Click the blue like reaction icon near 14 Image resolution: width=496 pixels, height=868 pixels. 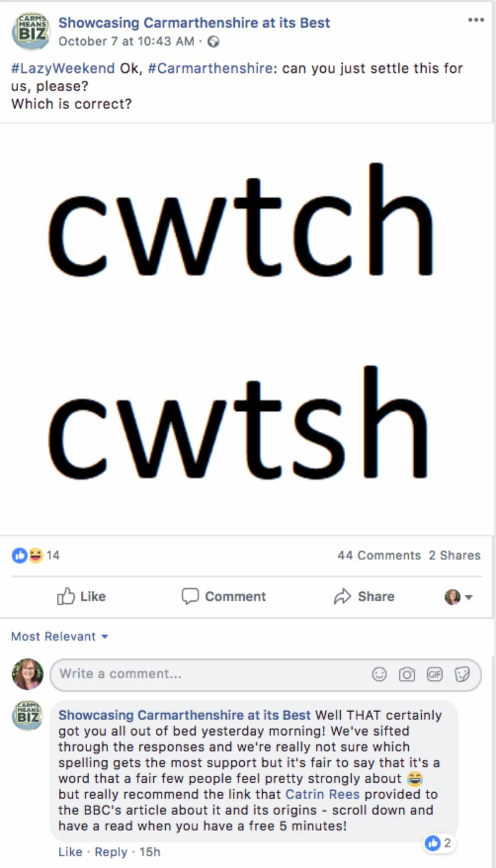19,555
